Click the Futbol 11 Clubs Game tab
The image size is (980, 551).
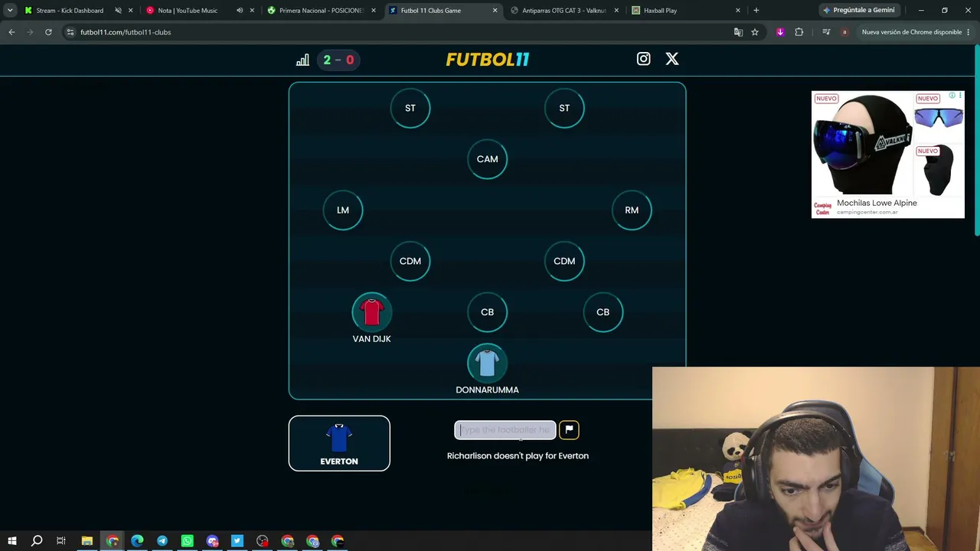pyautogui.click(x=431, y=11)
